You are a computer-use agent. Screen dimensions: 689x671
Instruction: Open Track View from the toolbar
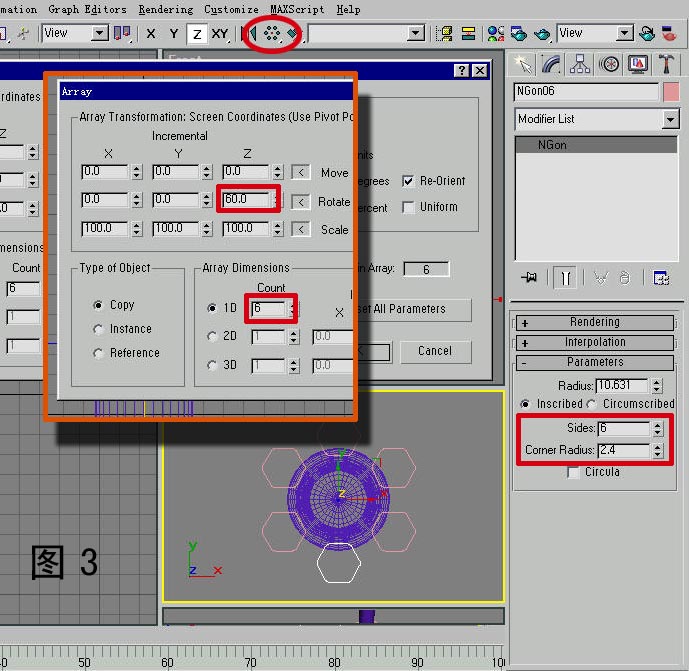click(x=444, y=33)
